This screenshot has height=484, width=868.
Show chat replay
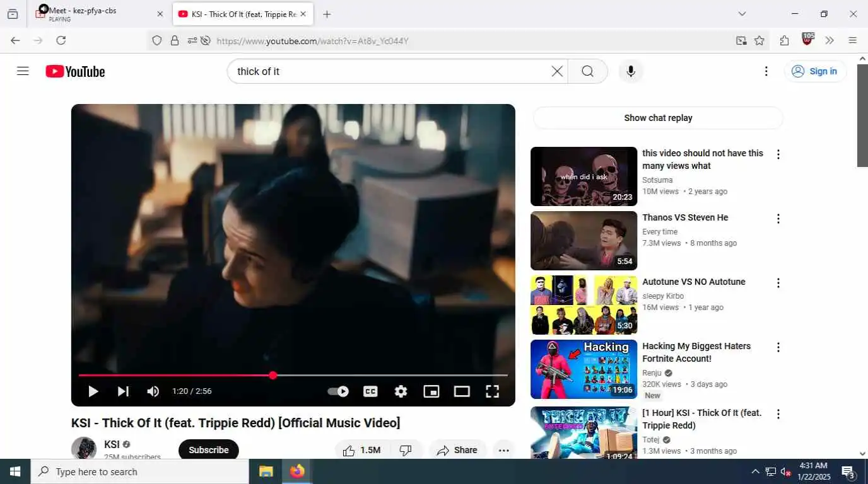(658, 118)
